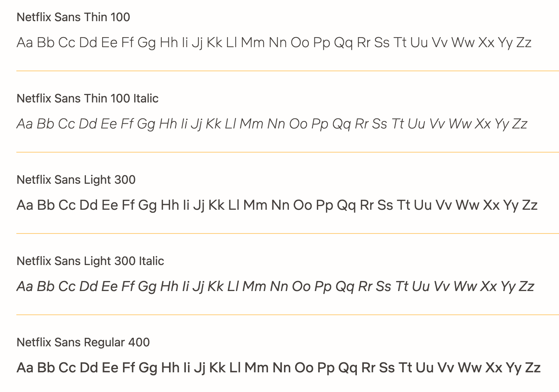Select the Netflix Sans Thin 100 Italic label
The width and height of the screenshot is (559, 392).
pos(87,98)
